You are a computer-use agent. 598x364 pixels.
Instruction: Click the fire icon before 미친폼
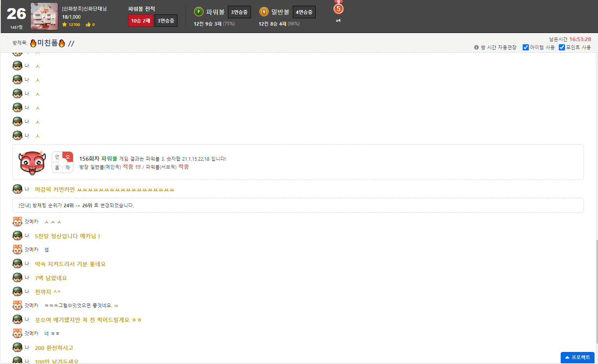33,43
